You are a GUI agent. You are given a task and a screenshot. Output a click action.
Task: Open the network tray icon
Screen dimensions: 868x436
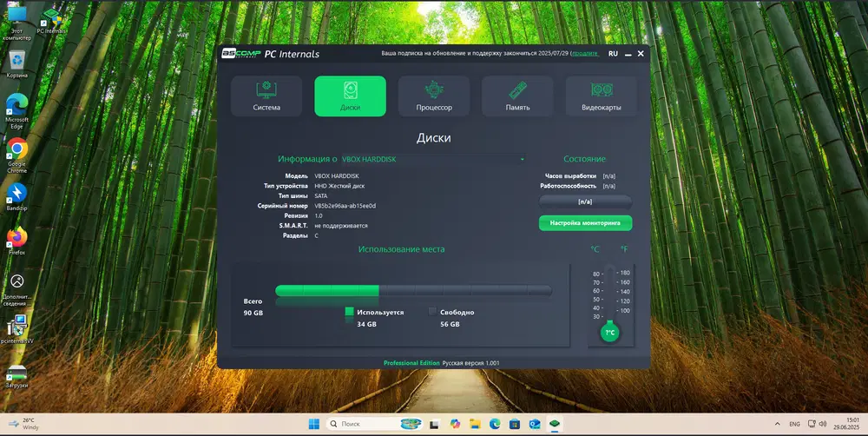coord(812,424)
